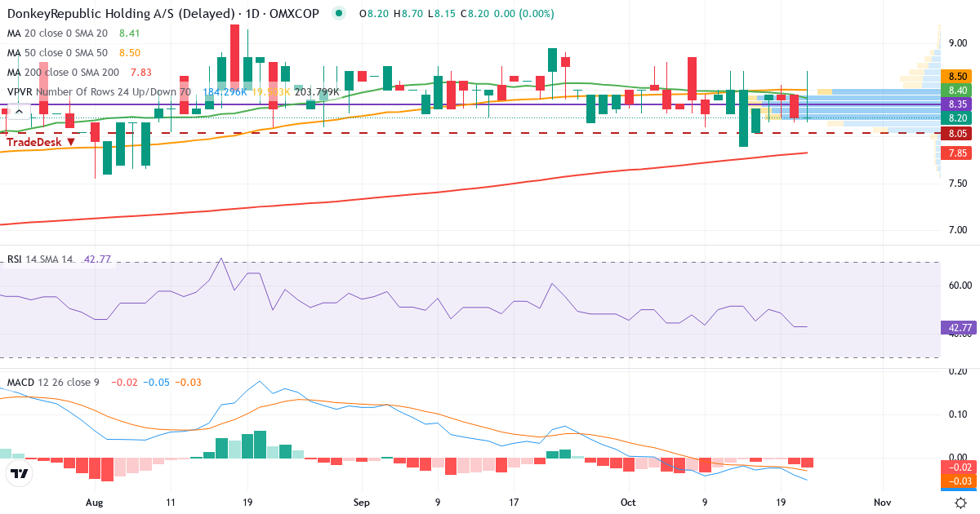The width and height of the screenshot is (980, 514).
Task: Select the MACD 12 26 close 9 legend
Action: point(55,382)
